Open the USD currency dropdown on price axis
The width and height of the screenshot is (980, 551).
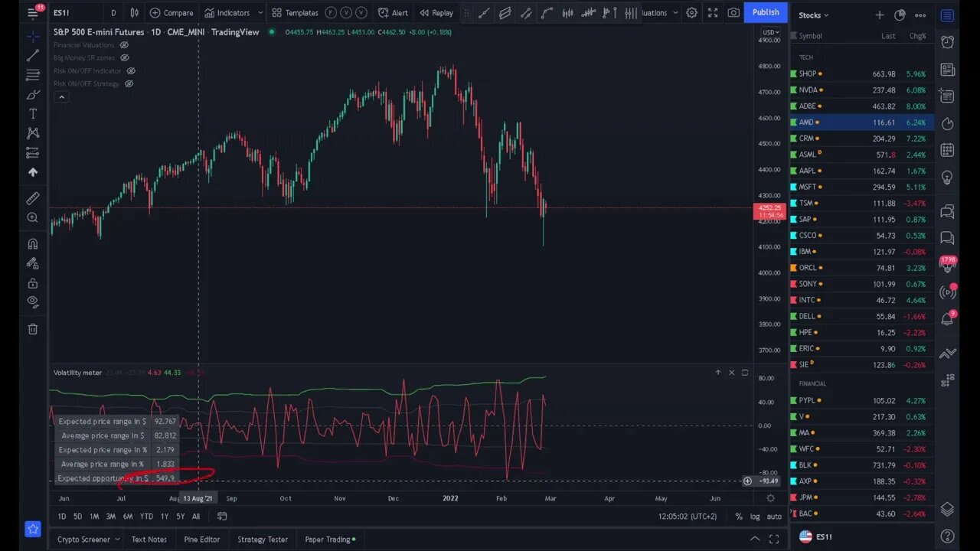(x=770, y=33)
